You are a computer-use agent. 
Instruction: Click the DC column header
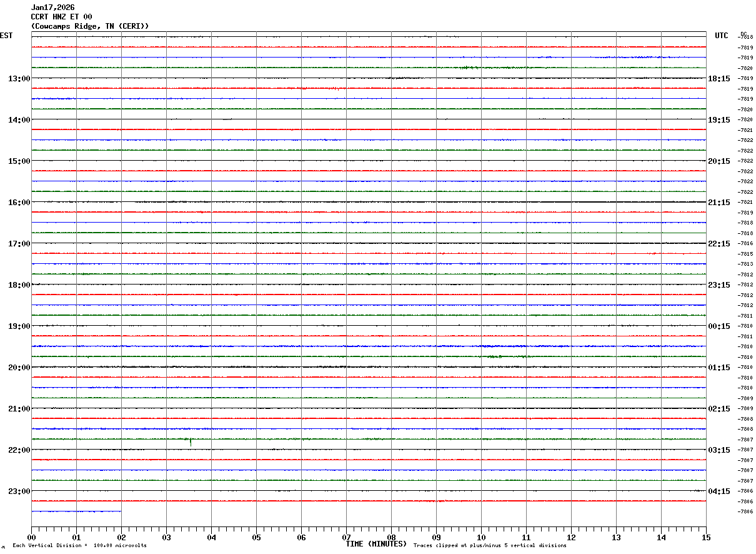(x=744, y=34)
